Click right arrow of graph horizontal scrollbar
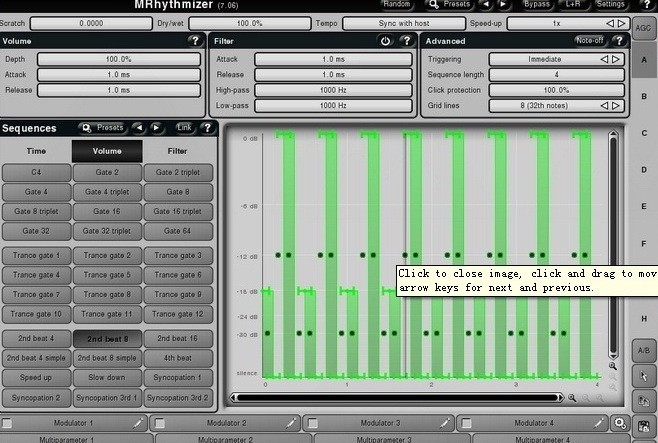The image size is (658, 443). [560, 397]
